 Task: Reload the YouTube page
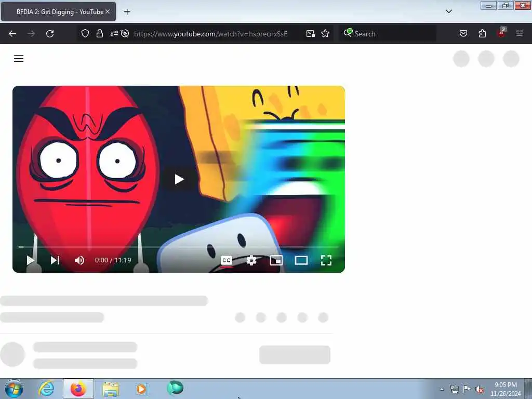coord(50,34)
